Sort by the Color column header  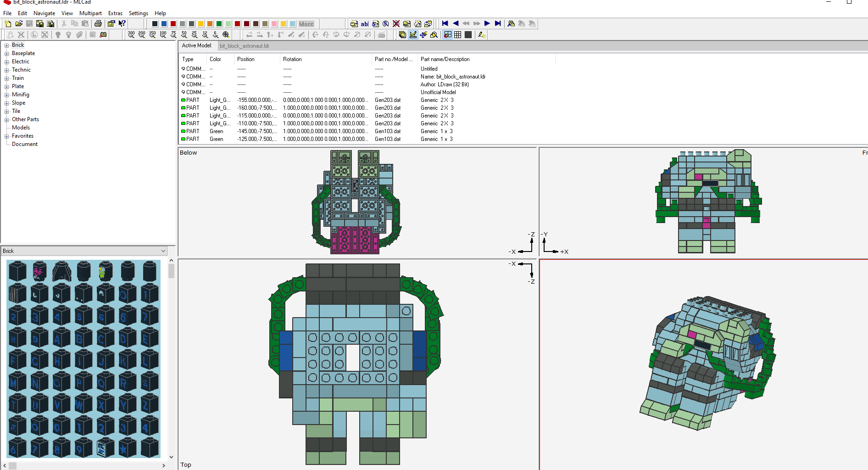pos(220,59)
